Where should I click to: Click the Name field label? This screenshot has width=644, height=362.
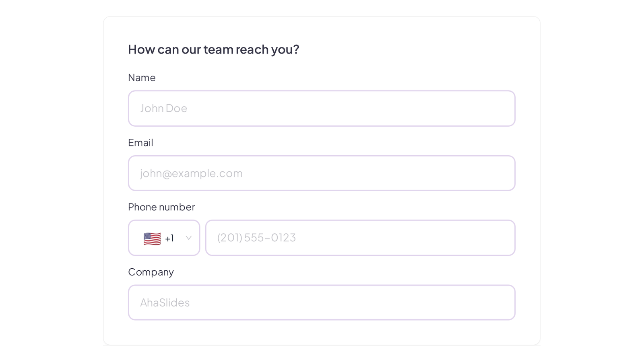click(x=142, y=78)
